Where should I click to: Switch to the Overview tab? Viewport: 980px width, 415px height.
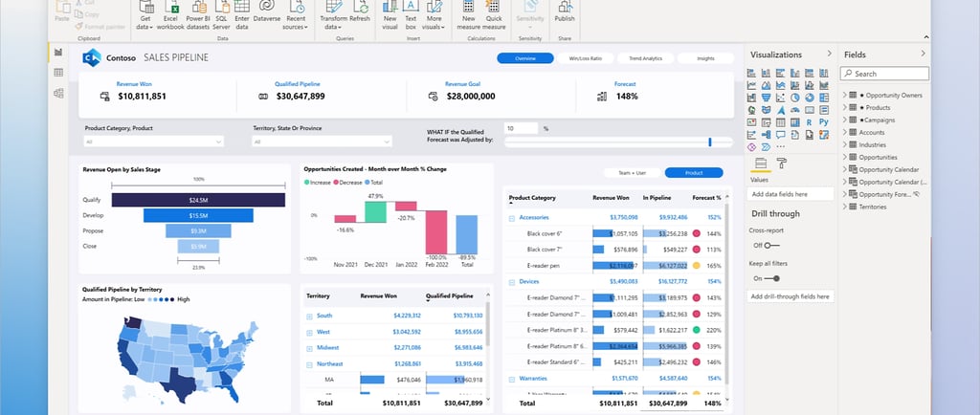coord(525,58)
